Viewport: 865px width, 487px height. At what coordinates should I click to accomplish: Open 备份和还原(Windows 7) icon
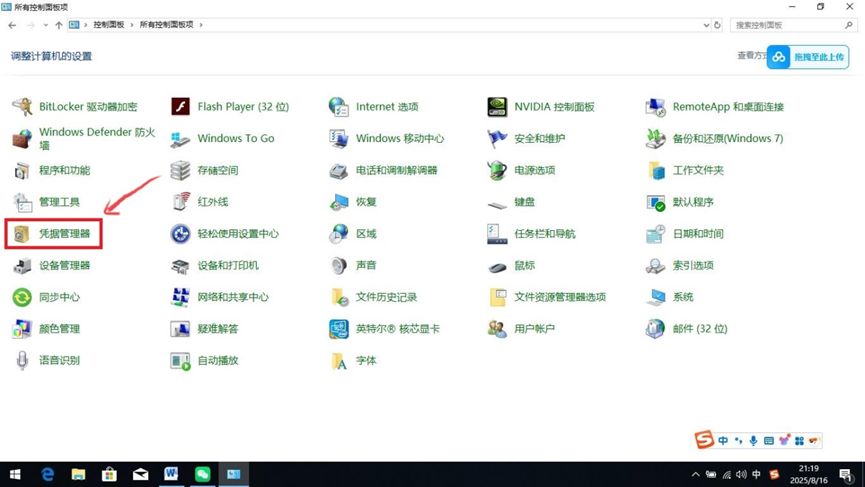655,138
